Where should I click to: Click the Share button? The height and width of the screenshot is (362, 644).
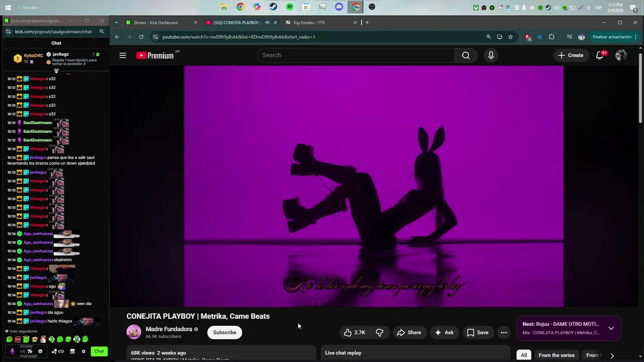[x=409, y=332]
